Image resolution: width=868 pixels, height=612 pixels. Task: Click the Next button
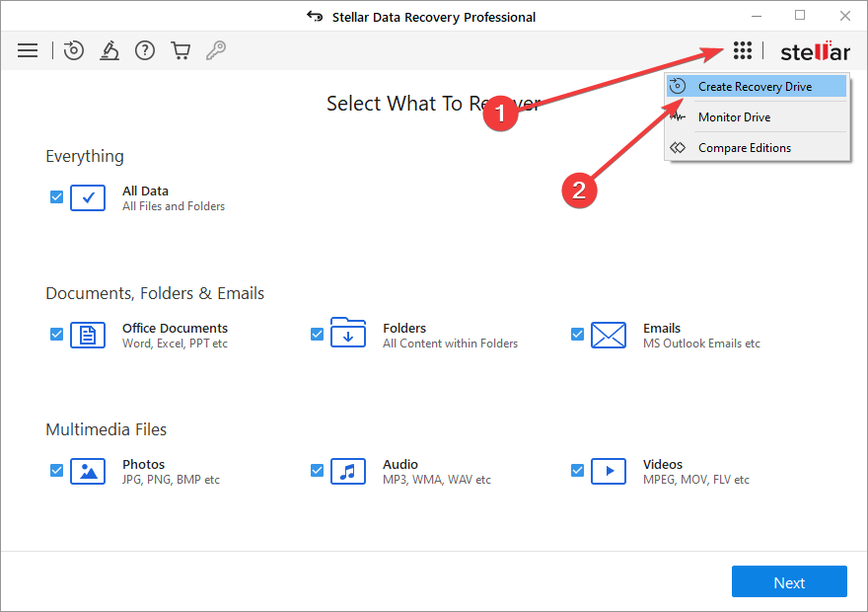tap(789, 581)
